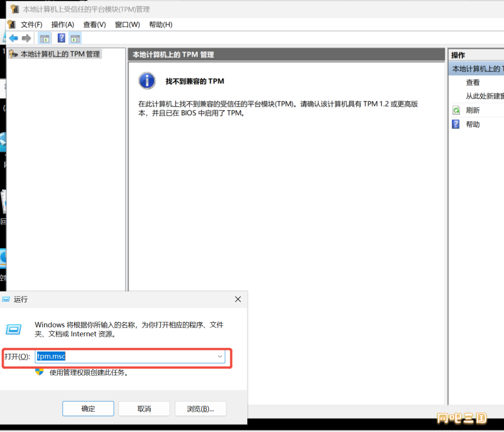Screen dimensions: 504x432
Task: Open the 操作(A) menu
Action: click(63, 25)
